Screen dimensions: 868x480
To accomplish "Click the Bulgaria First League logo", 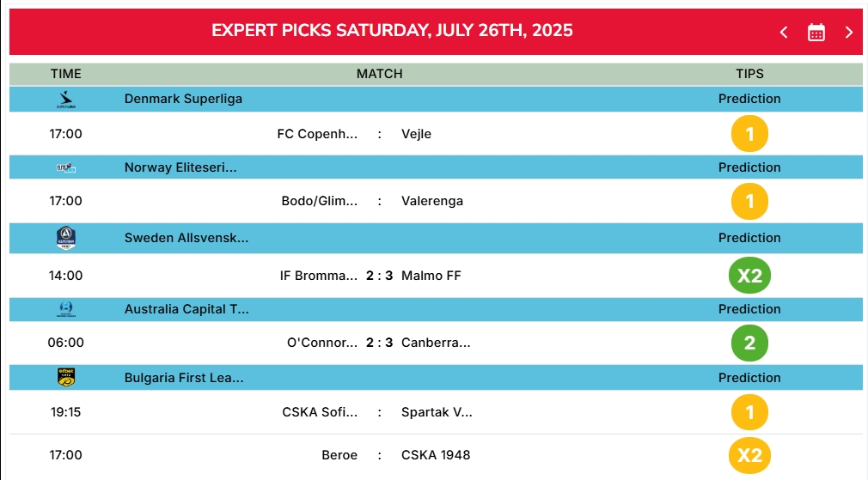I will pyautogui.click(x=66, y=378).
